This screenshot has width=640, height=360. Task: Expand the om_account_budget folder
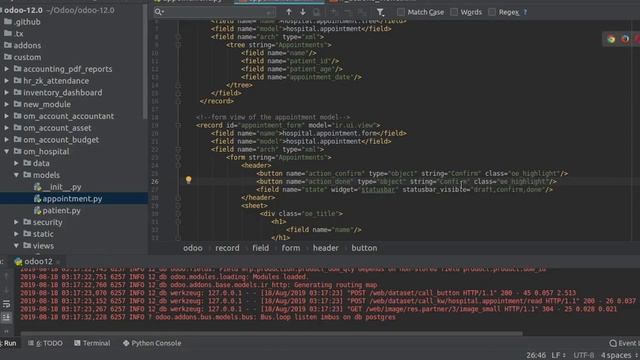point(7,140)
